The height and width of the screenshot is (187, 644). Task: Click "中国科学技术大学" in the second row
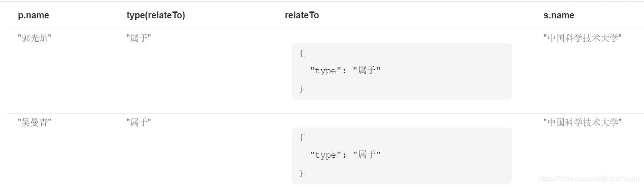click(583, 122)
